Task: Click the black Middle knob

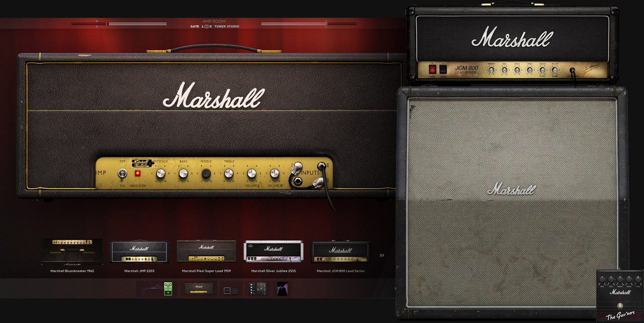Action: click(206, 174)
